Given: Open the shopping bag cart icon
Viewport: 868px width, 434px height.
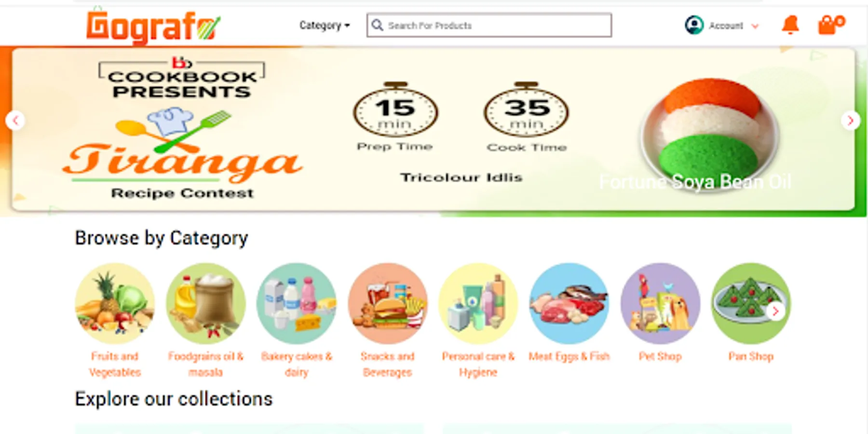Looking at the screenshot, I should point(831,25).
